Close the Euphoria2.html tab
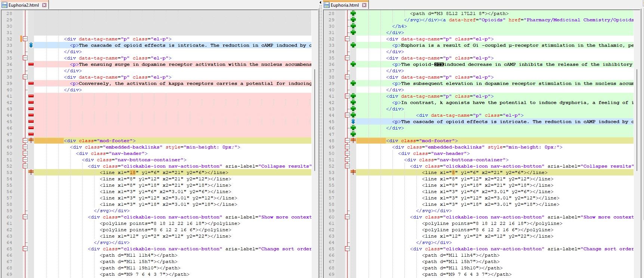This screenshot has height=278, width=644. coord(44,5)
